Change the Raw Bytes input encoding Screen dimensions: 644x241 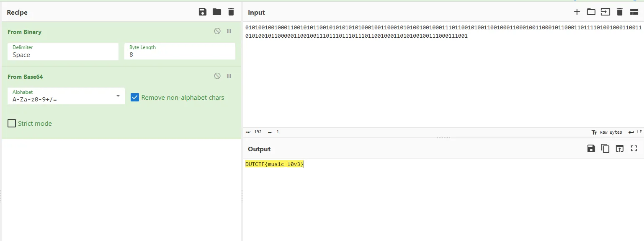point(606,132)
